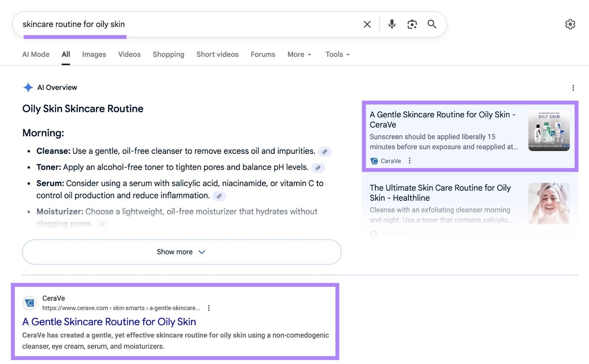Open the Healthline Ultimate Skin Care Routine card

pos(441,193)
